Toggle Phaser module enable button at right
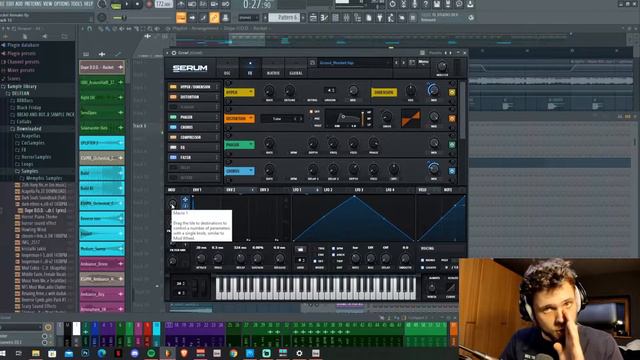This screenshot has height=360, width=640. click(x=452, y=144)
